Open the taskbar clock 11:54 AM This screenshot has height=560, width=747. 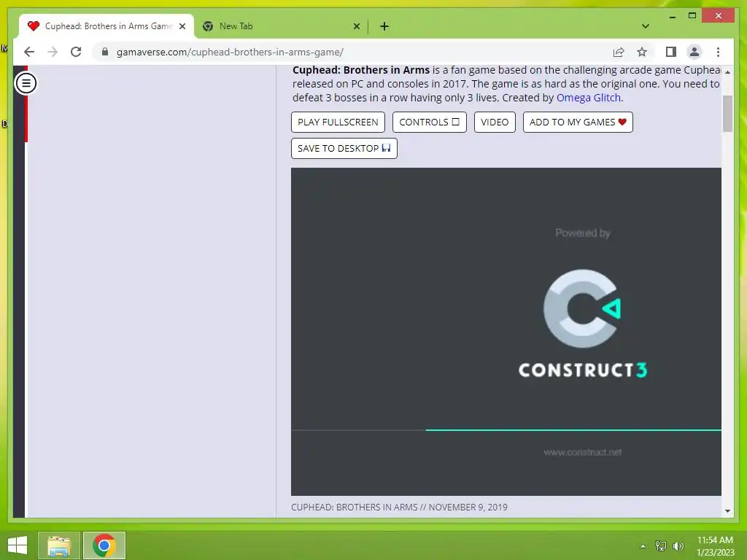(x=715, y=546)
